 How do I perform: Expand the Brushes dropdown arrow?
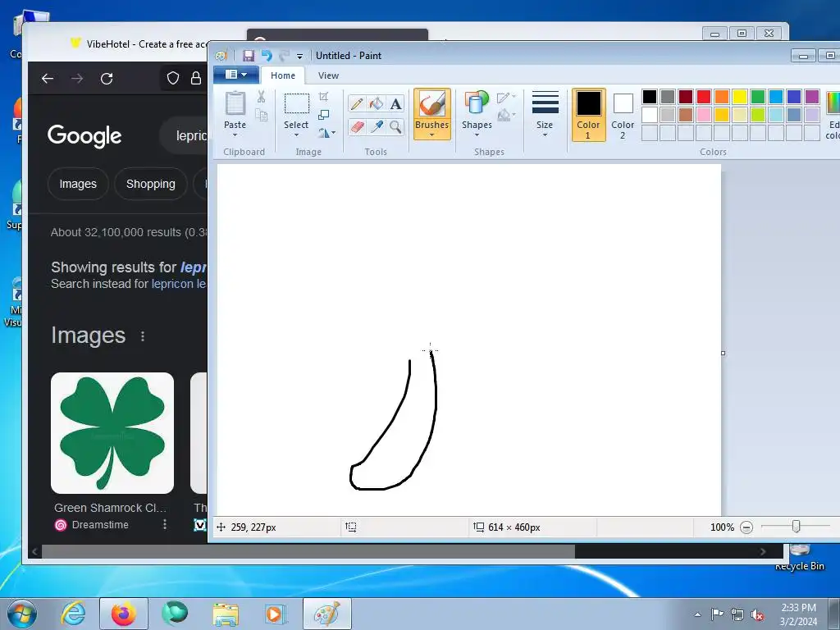tap(431, 135)
